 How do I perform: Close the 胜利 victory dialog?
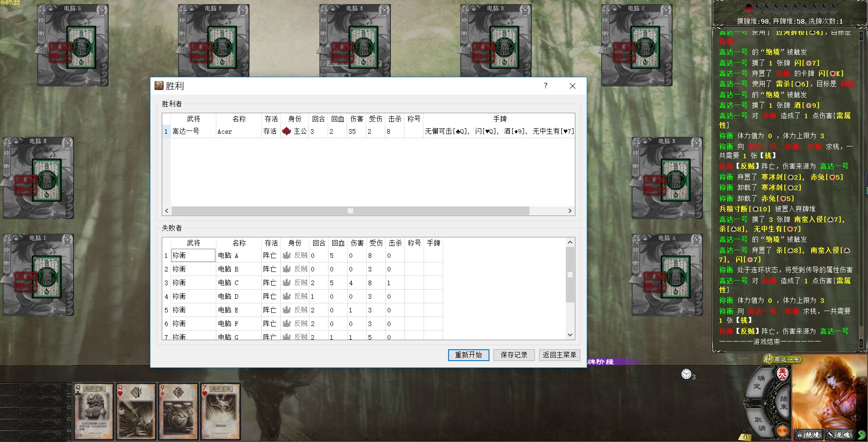click(573, 86)
